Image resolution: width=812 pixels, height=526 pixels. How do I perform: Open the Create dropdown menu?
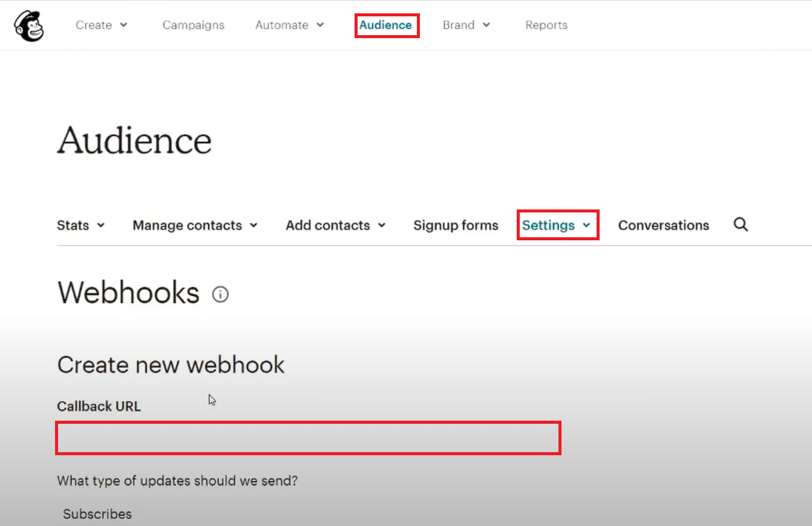tap(101, 25)
